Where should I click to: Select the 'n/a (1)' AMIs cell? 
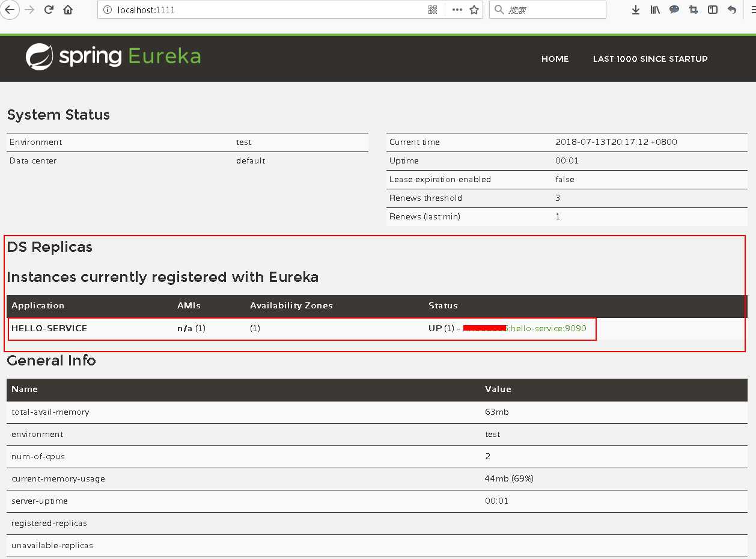(x=191, y=328)
